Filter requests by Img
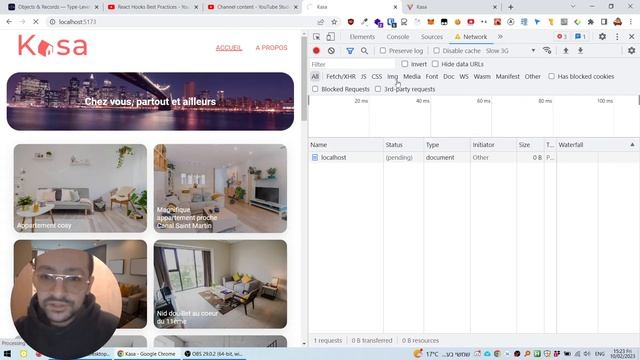Viewport: 640px width, 360px height. point(392,76)
